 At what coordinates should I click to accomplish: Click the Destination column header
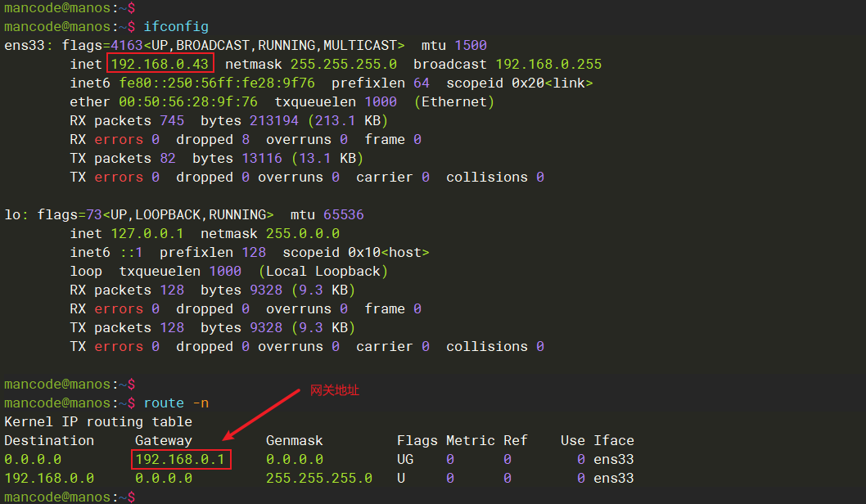49,440
